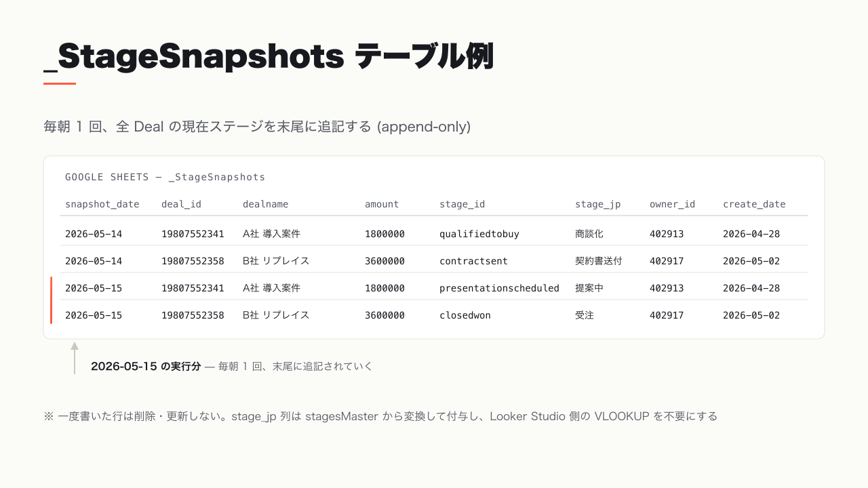Screen dimensions: 868x488
Task: Select amount 1800000 in the presentationscheduled row
Action: point(384,288)
